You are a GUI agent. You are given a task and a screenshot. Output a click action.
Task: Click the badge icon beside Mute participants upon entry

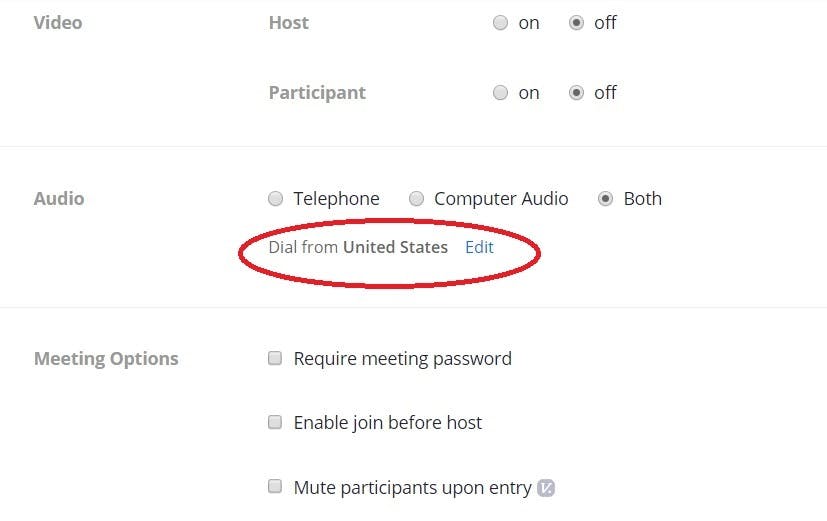[545, 488]
